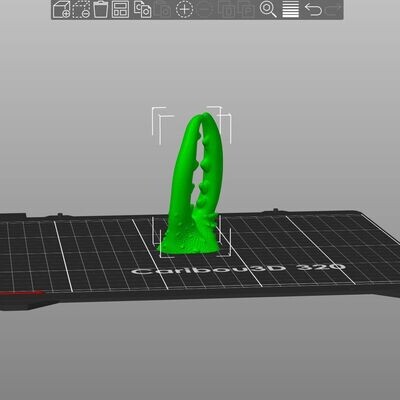Click the greyed-out Redo arrow icon
400x400 pixels.
click(334, 9)
